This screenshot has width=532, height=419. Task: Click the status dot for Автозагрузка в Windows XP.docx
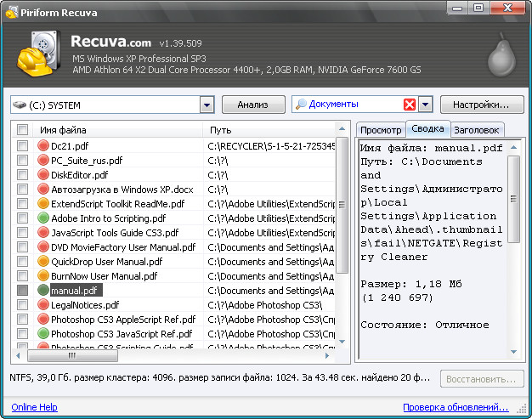point(43,189)
